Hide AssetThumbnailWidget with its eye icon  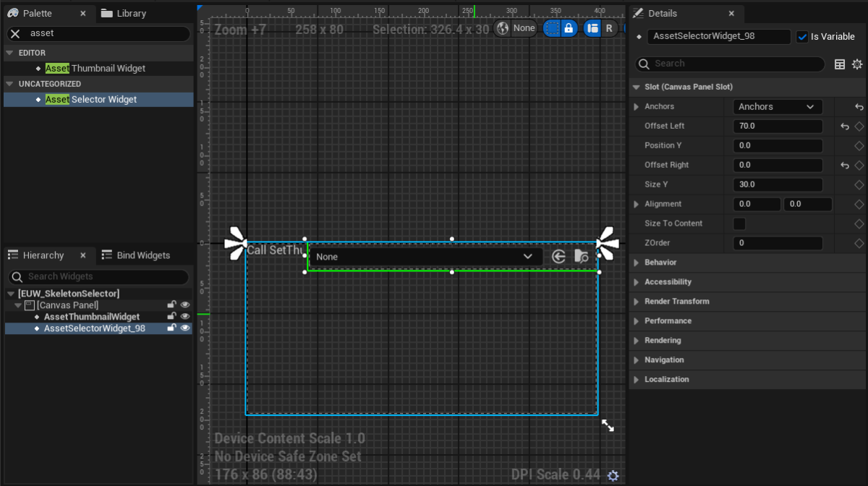pyautogui.click(x=185, y=316)
